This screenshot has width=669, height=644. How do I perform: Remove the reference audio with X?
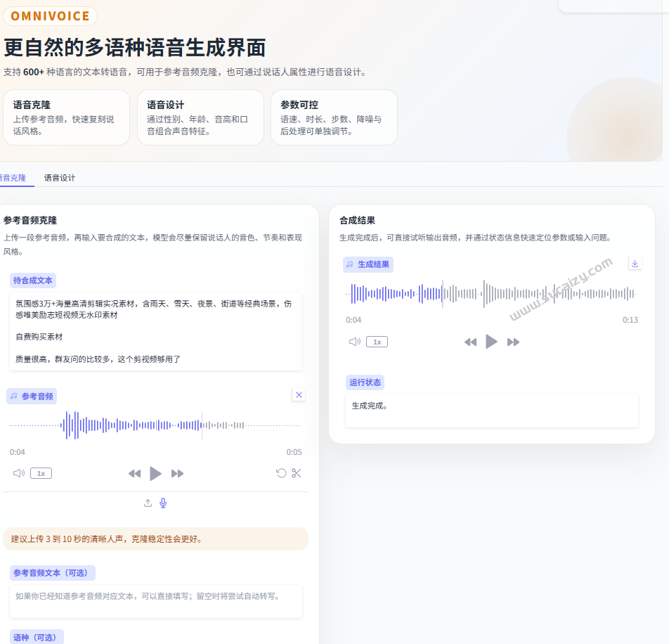[299, 394]
